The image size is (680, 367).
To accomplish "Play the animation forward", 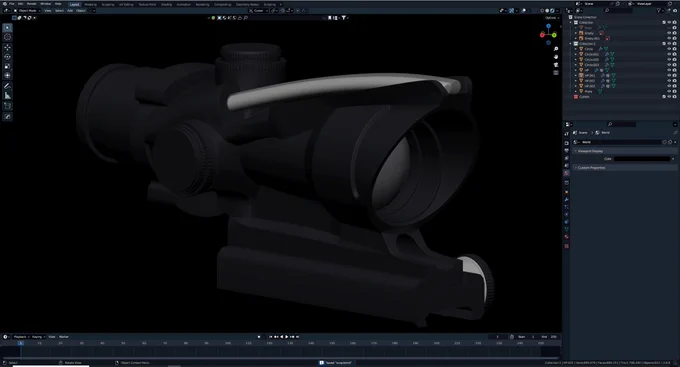I will click(287, 337).
